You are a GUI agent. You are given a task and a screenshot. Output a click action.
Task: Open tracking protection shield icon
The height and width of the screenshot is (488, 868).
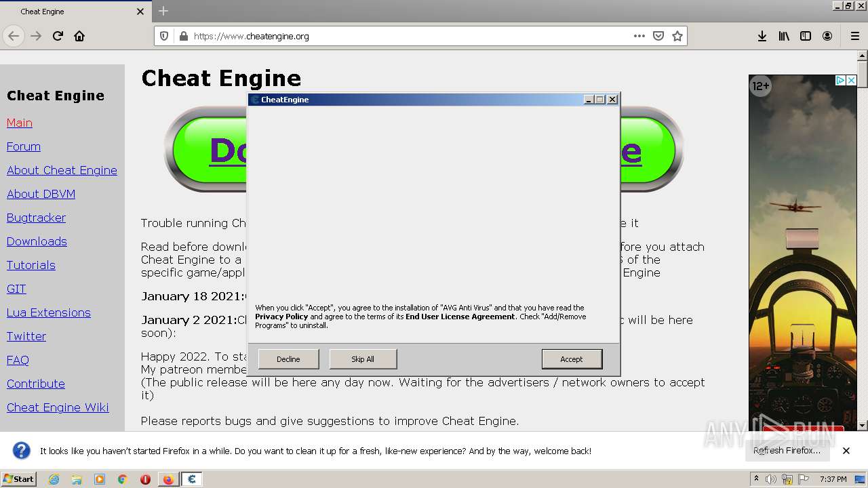tap(164, 36)
